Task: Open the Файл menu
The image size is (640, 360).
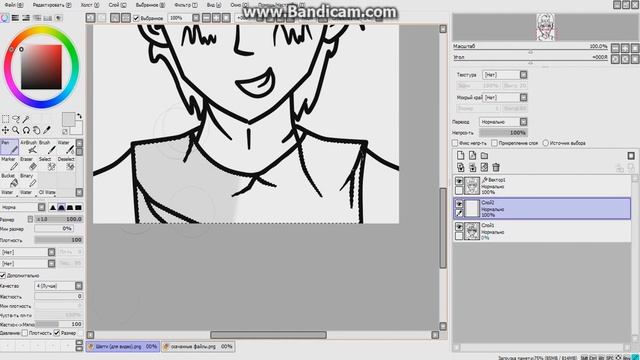Action: tap(13, 5)
